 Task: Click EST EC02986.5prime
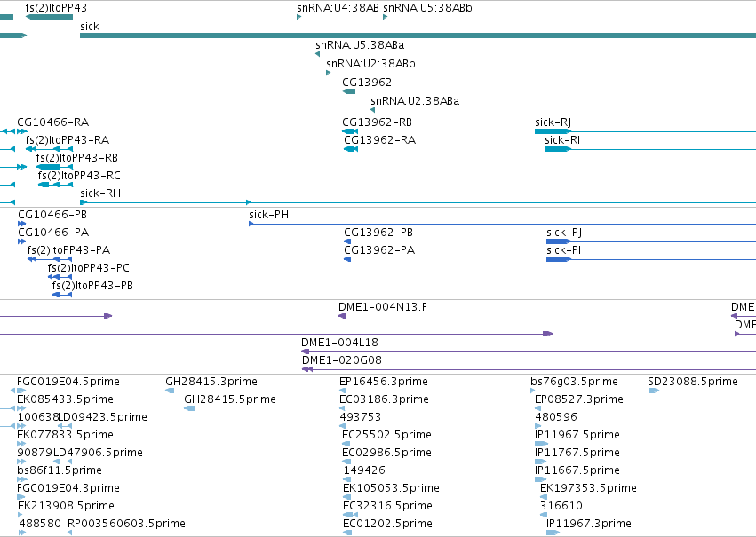(386, 454)
